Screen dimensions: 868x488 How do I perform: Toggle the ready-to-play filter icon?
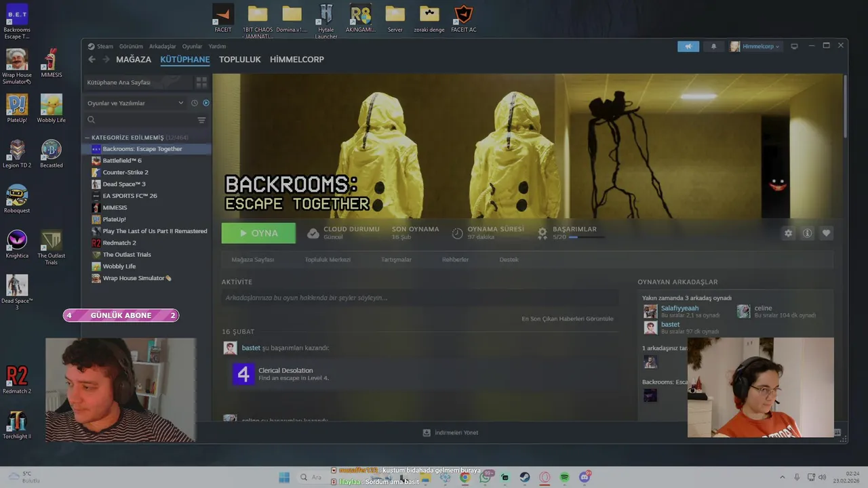[206, 103]
